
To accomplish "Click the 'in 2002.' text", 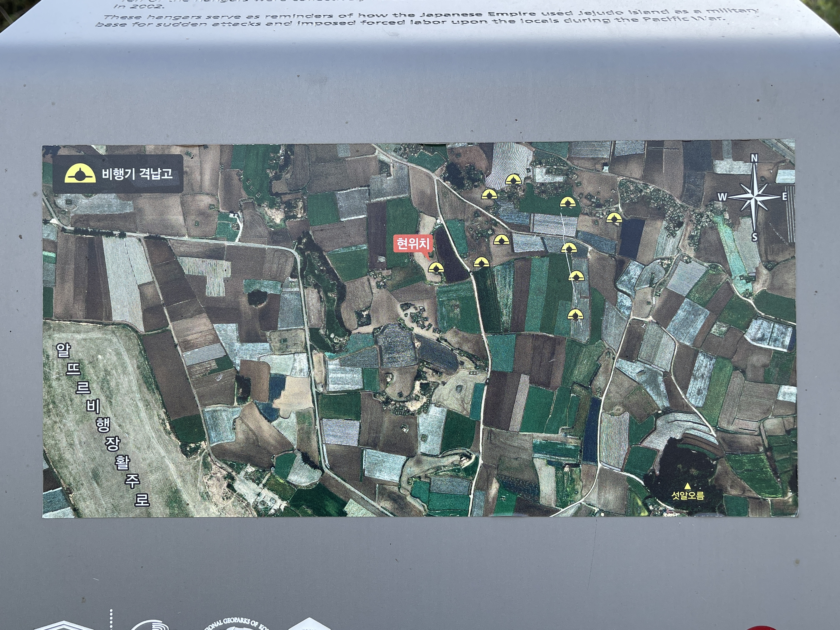I will point(139,6).
